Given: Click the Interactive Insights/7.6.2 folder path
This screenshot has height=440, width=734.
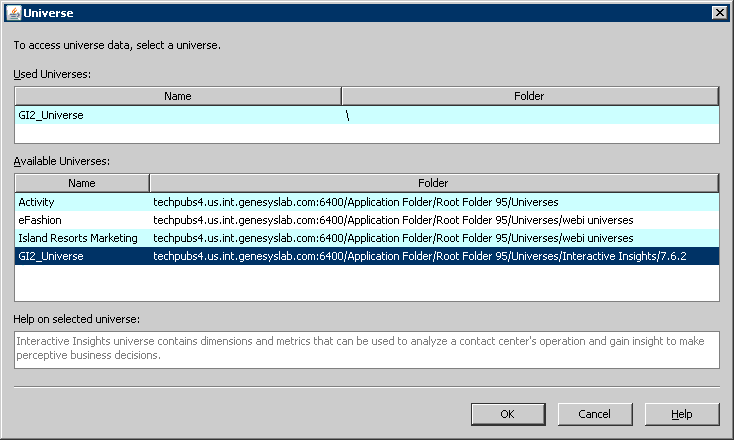Looking at the screenshot, I should tap(419, 256).
